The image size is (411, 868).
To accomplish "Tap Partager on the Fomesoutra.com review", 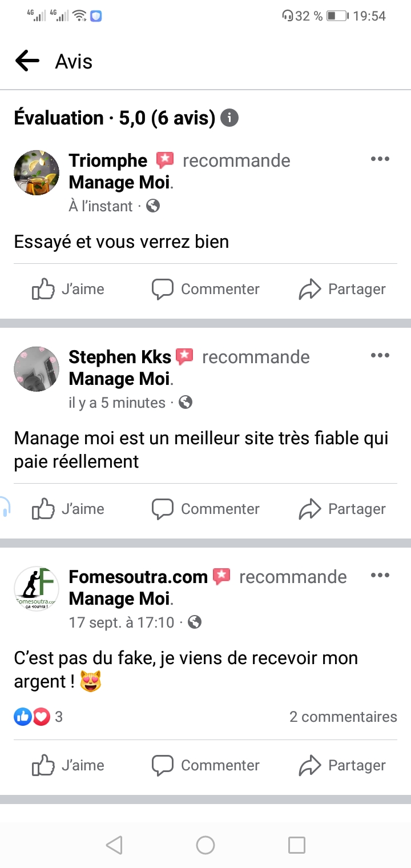I will click(342, 765).
